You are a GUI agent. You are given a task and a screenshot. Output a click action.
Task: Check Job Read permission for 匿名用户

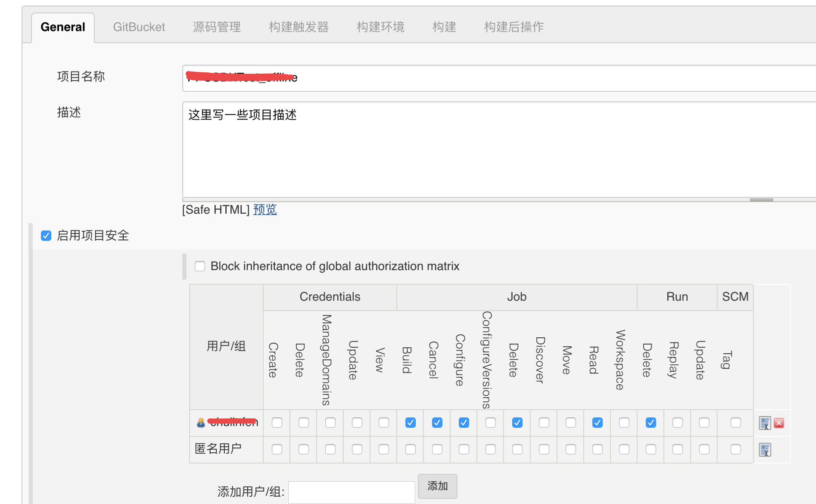598,450
